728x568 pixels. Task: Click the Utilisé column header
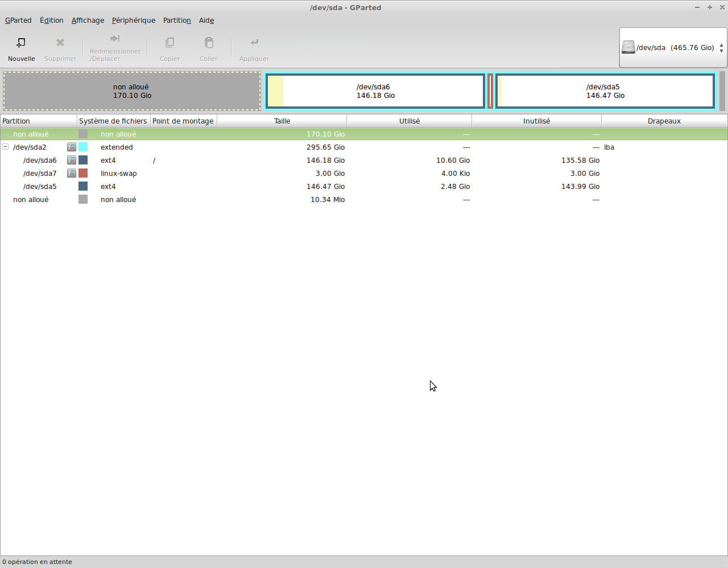[x=409, y=121]
